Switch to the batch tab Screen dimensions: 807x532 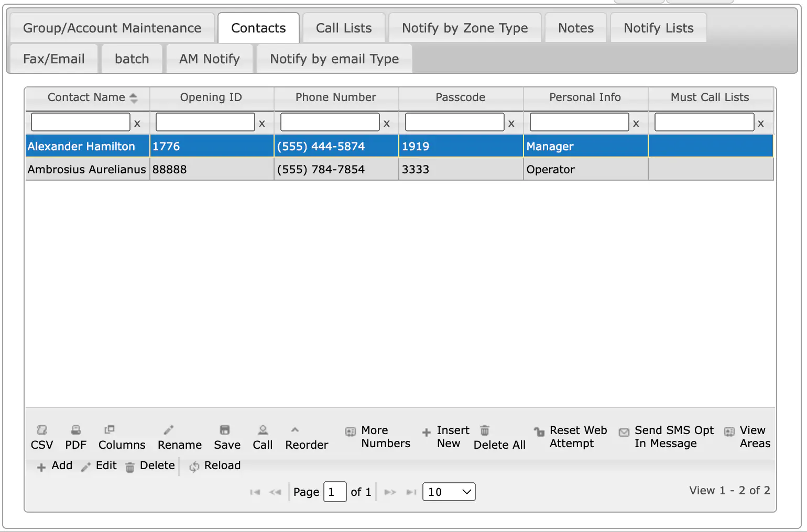[132, 59]
